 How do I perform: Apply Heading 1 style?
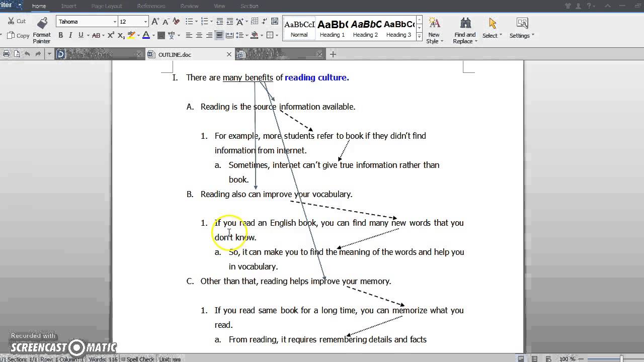(332, 28)
